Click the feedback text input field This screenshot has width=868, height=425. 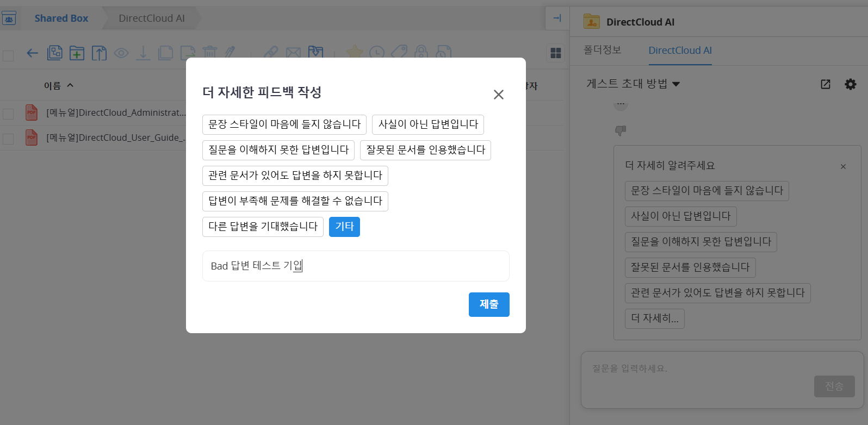356,266
